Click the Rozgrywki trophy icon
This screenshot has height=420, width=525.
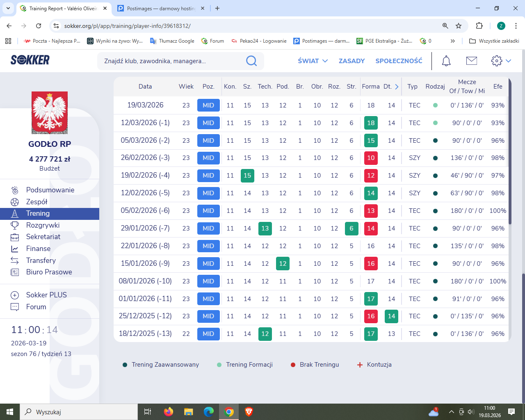click(15, 225)
